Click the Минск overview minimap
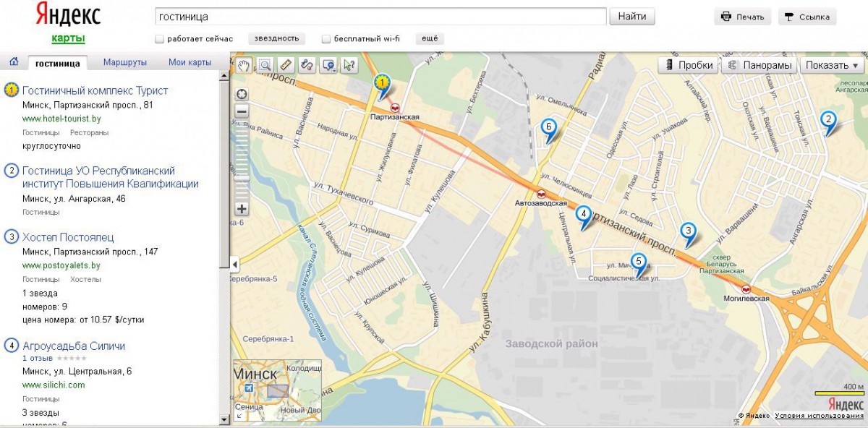This screenshot has height=428, width=868. [x=277, y=390]
